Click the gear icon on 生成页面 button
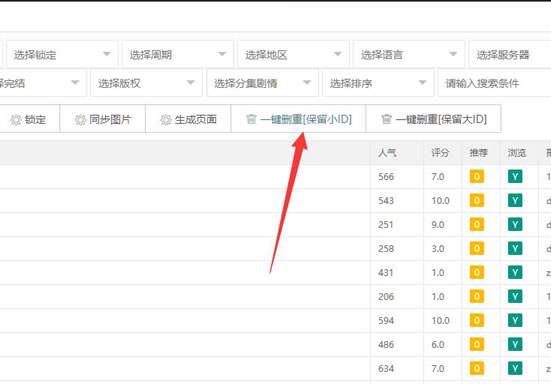This screenshot has width=551, height=384. (x=166, y=120)
